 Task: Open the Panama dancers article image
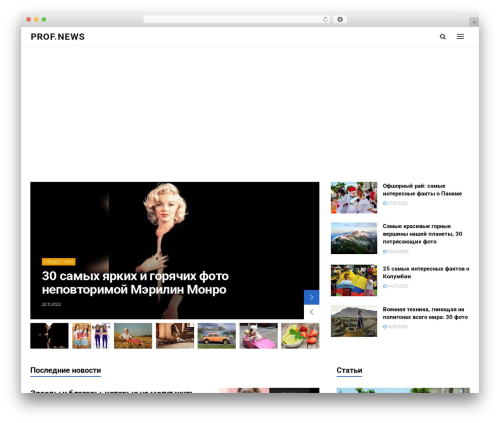(354, 198)
